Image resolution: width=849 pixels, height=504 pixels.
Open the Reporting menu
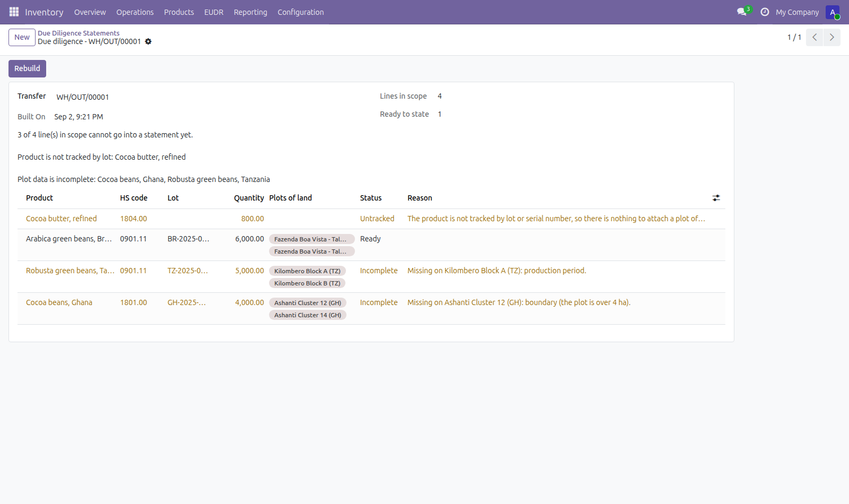coord(250,12)
